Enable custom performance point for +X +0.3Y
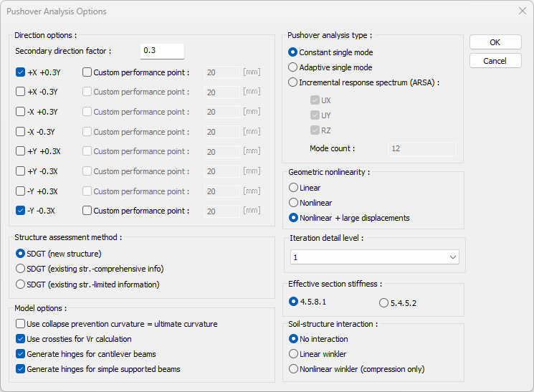The width and height of the screenshot is (534, 392). tap(87, 72)
